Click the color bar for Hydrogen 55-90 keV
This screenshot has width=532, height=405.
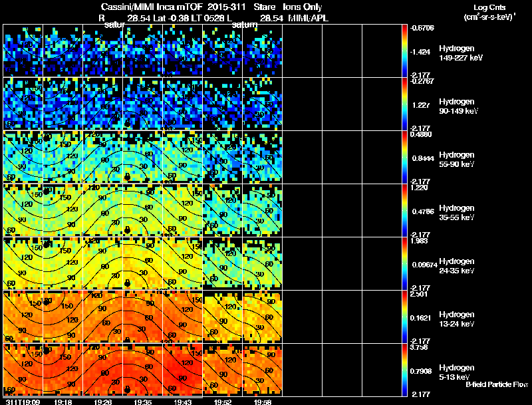coord(404,157)
